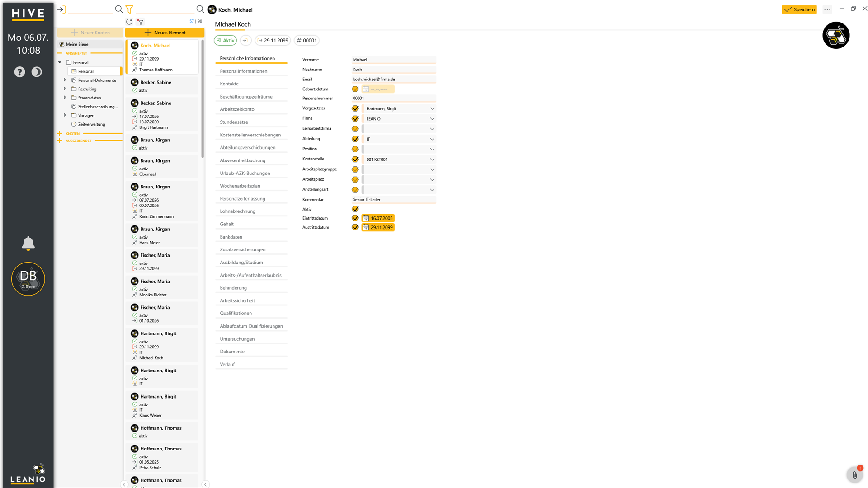Open the D. Biene user avatar
The height and width of the screenshot is (488, 868).
(28, 279)
